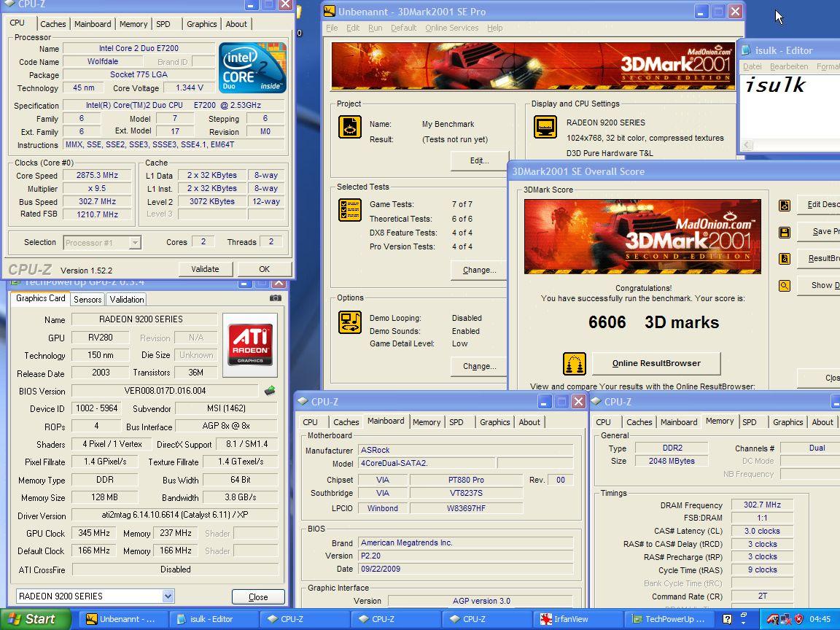Click Change... button for Selected Tests
Image resolution: width=840 pixels, height=630 pixels.
pyautogui.click(x=480, y=270)
